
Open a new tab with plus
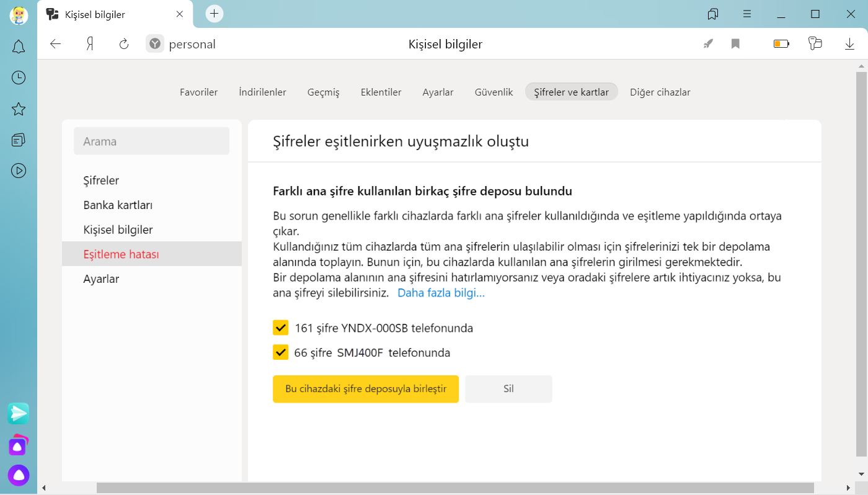tap(214, 14)
